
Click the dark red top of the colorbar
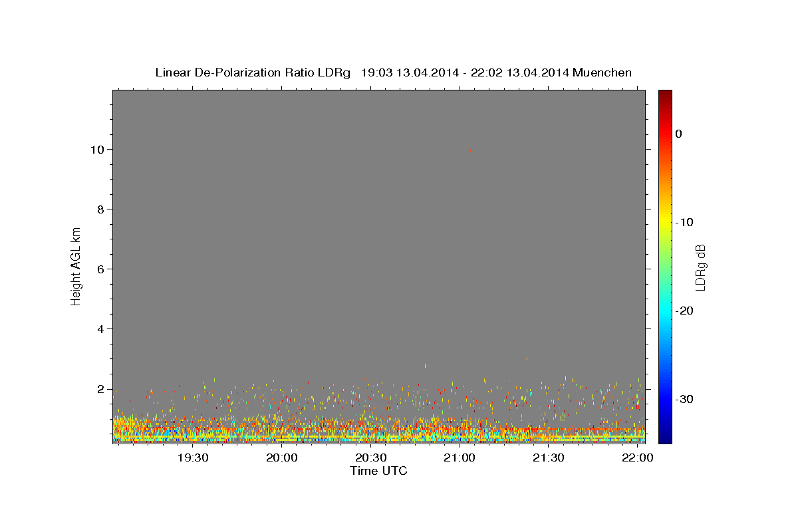(665, 95)
